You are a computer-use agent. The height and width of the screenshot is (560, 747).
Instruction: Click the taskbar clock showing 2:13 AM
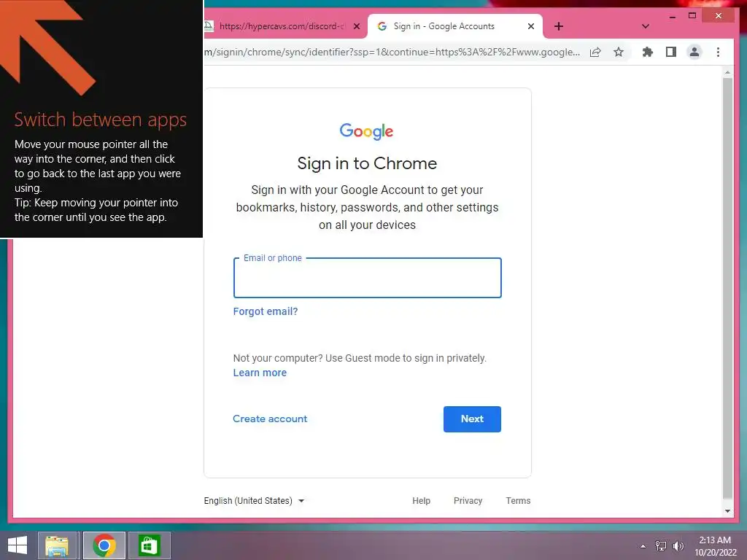pos(715,546)
